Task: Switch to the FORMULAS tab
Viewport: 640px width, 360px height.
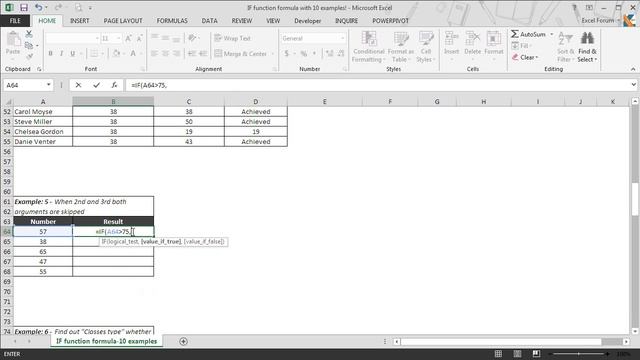Action: tap(172, 21)
